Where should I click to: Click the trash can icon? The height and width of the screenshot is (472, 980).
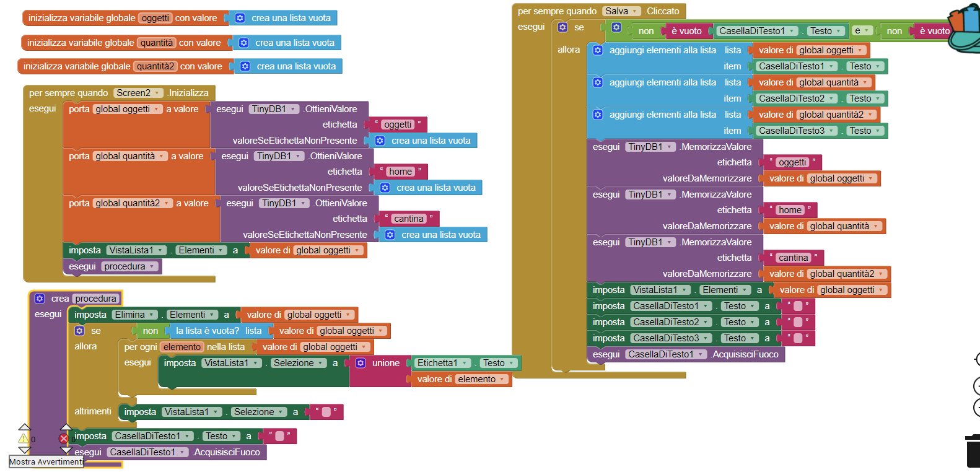pyautogui.click(x=973, y=451)
